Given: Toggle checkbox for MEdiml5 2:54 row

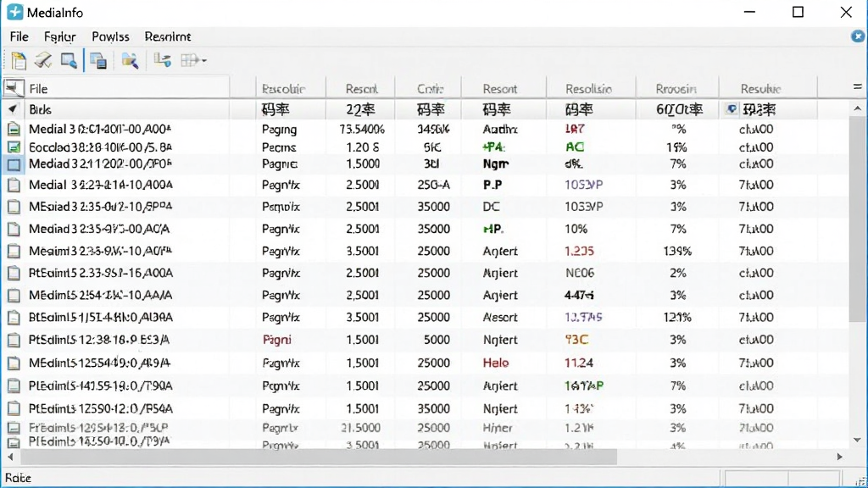Looking at the screenshot, I should [14, 296].
